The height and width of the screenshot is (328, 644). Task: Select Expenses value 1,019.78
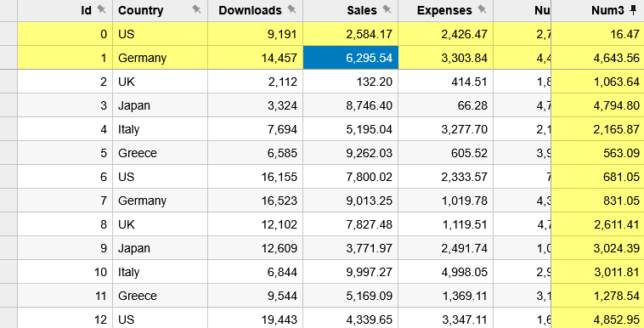click(x=446, y=201)
